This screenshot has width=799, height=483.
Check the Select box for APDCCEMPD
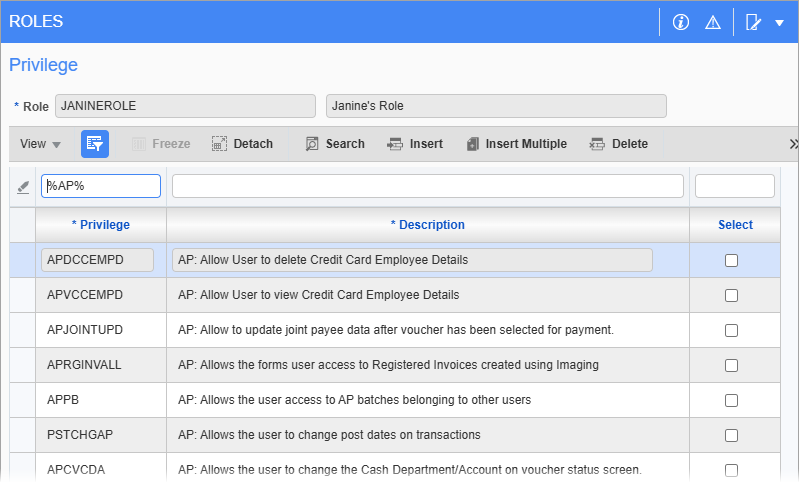pos(731,260)
